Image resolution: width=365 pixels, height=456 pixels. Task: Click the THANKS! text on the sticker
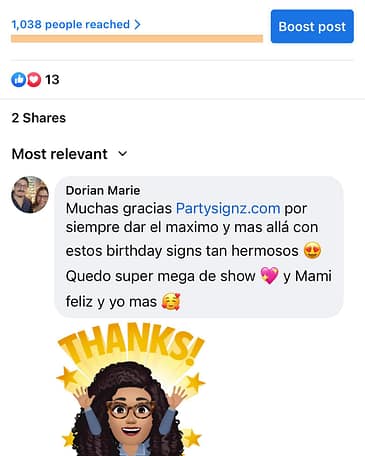pyautogui.click(x=131, y=344)
